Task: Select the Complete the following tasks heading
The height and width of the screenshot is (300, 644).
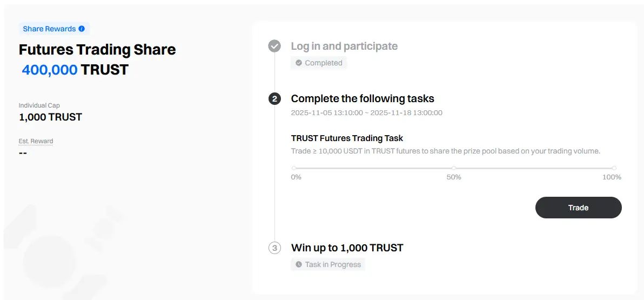Action: click(363, 98)
